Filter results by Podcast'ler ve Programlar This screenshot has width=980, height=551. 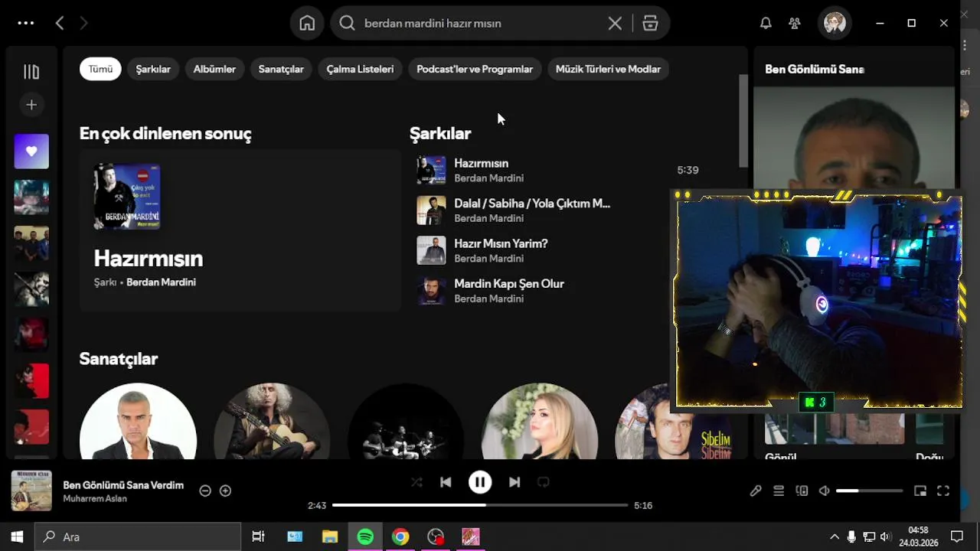pyautogui.click(x=475, y=69)
